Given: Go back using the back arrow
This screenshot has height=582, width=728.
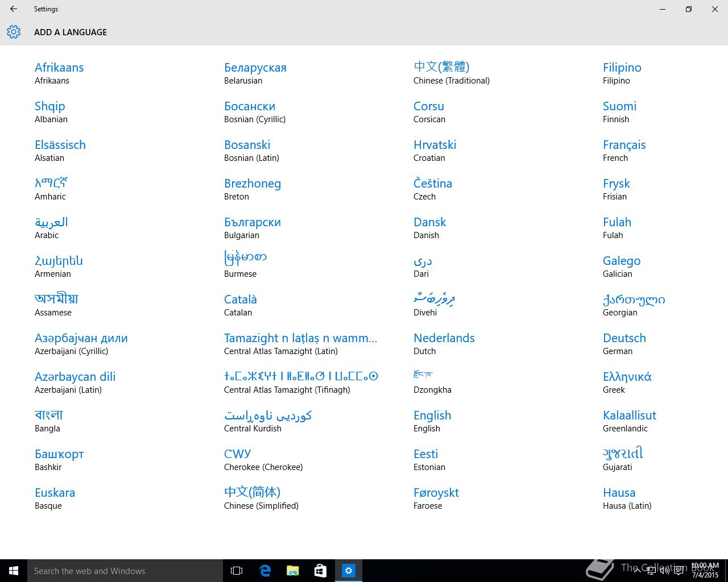Looking at the screenshot, I should (14, 9).
